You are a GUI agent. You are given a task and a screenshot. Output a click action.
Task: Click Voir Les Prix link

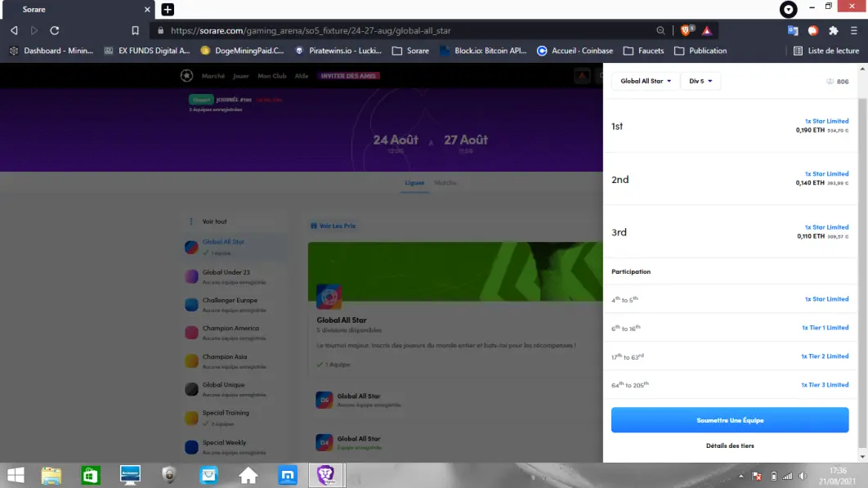[x=333, y=226]
